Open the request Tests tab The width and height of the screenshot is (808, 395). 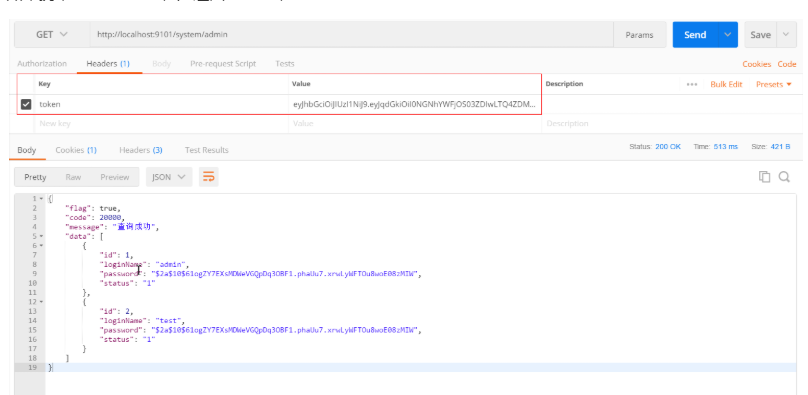(x=284, y=64)
